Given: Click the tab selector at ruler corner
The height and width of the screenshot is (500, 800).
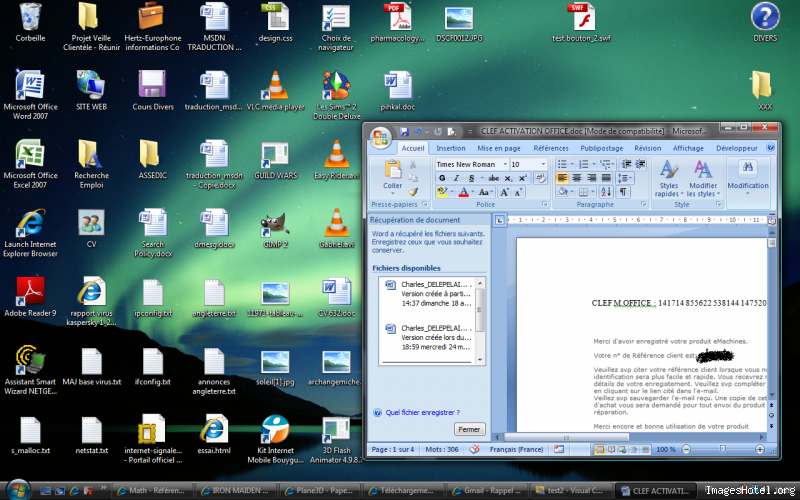Looking at the screenshot, I should coord(499,220).
